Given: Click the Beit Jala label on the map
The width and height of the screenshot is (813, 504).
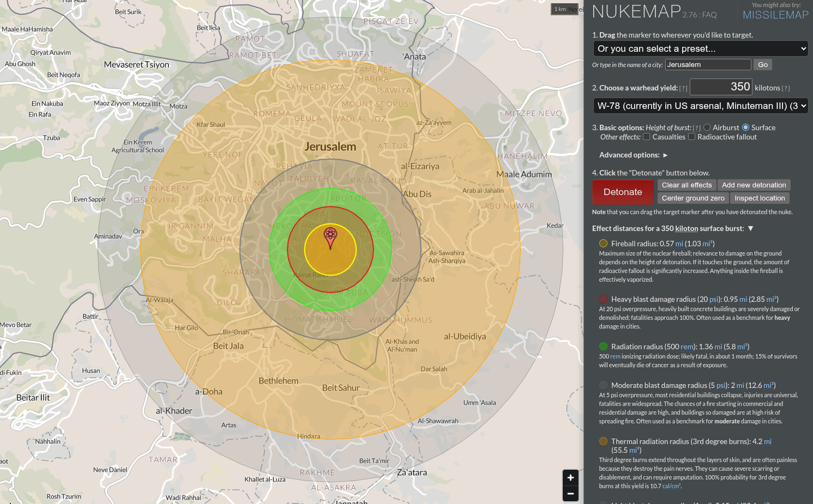Looking at the screenshot, I should coord(228,346).
